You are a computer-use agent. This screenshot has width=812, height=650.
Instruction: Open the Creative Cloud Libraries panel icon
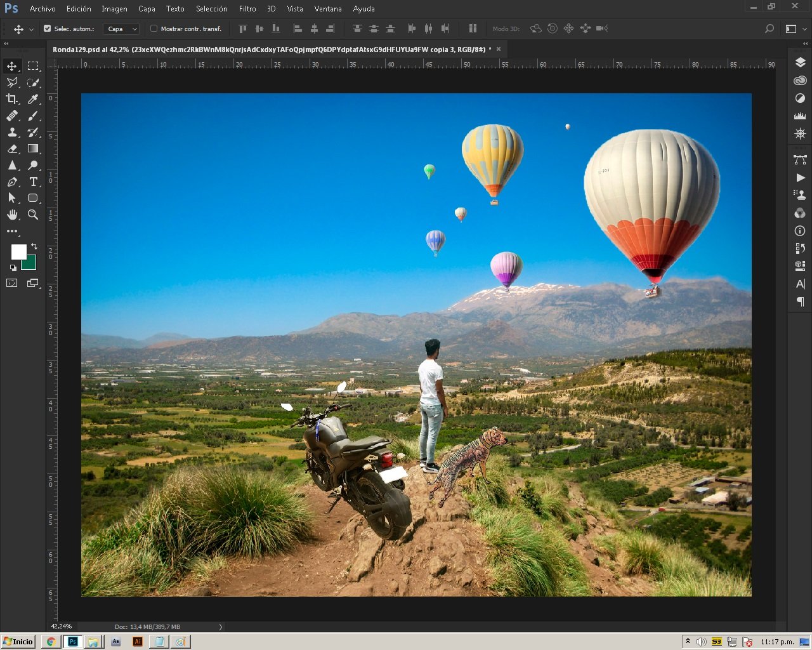(800, 81)
